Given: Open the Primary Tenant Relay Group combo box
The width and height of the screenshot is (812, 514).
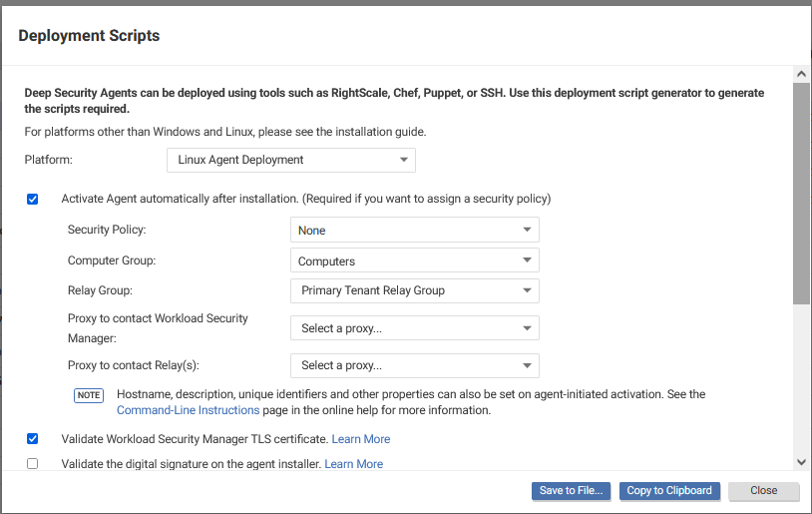Looking at the screenshot, I should tap(415, 290).
